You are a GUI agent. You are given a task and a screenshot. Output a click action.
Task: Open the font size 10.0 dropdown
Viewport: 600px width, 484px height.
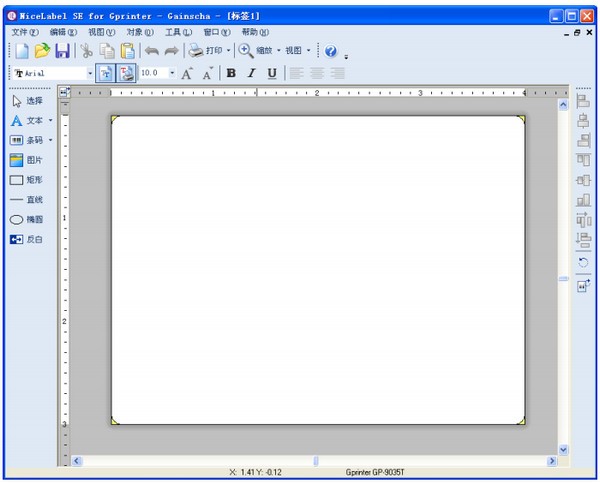(172, 73)
